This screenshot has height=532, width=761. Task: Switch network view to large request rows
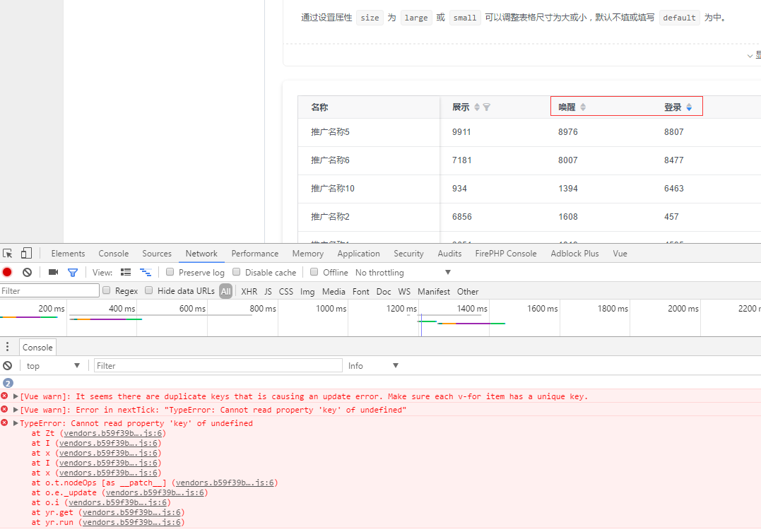click(x=126, y=272)
